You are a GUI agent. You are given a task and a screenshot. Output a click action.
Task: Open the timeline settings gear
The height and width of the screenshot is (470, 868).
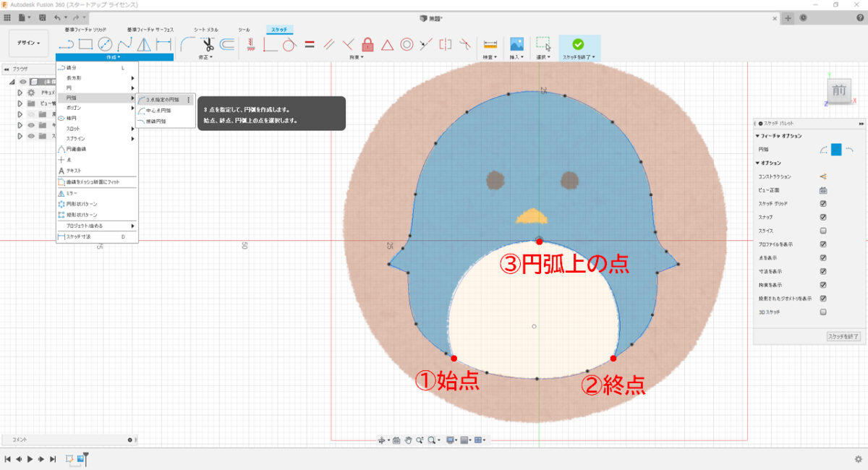pos(858,459)
